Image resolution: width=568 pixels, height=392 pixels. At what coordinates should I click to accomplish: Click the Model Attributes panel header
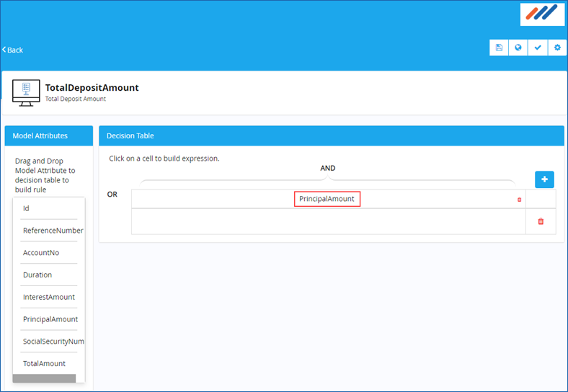point(49,135)
